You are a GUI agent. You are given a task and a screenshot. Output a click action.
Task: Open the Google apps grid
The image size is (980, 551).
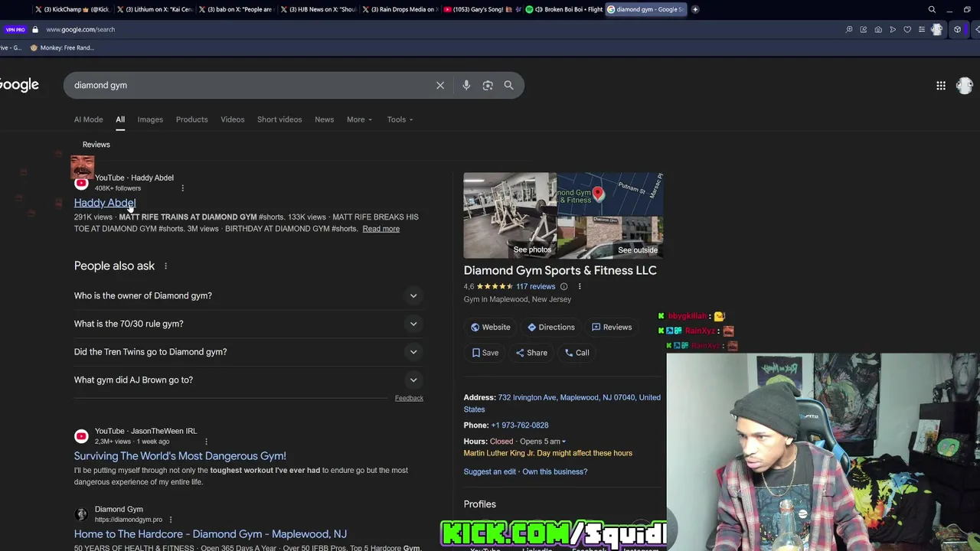[941, 86]
